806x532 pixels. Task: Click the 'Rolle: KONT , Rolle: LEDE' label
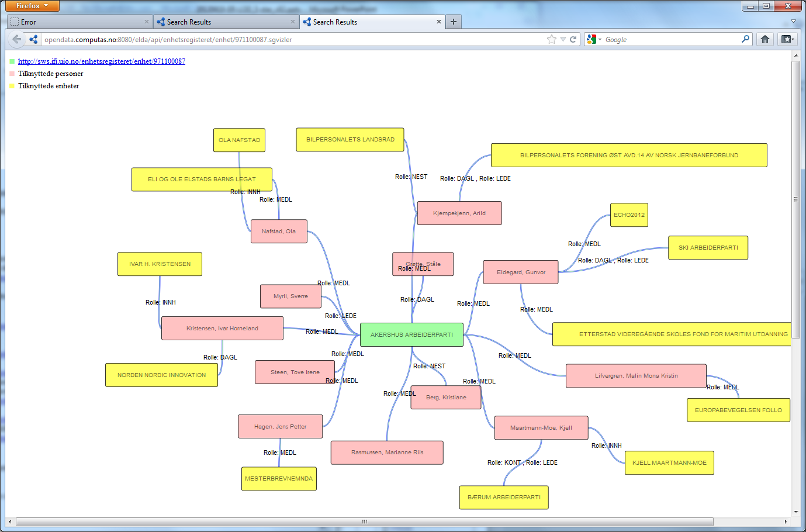click(x=523, y=462)
